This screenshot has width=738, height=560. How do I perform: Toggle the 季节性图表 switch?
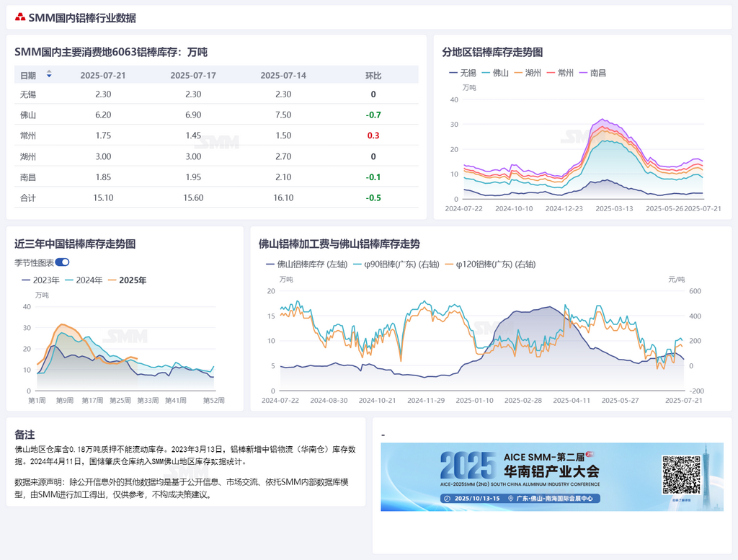62,262
